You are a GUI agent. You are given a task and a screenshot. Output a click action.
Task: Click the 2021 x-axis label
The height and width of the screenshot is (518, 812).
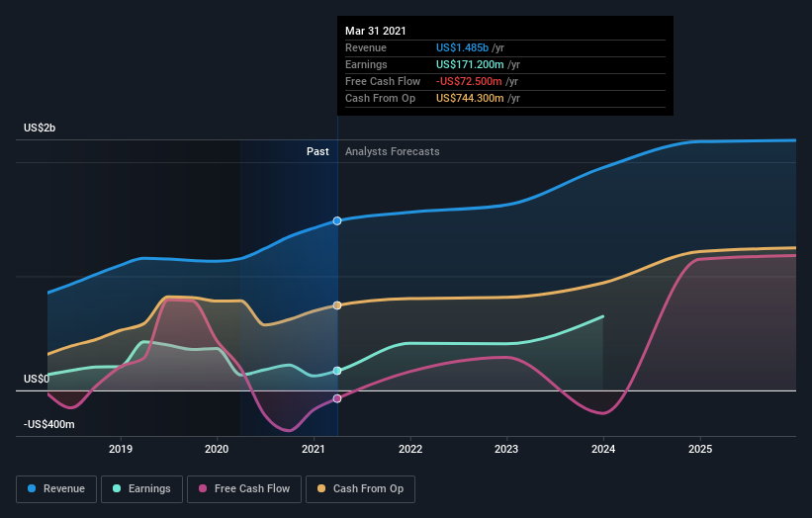[x=314, y=449]
